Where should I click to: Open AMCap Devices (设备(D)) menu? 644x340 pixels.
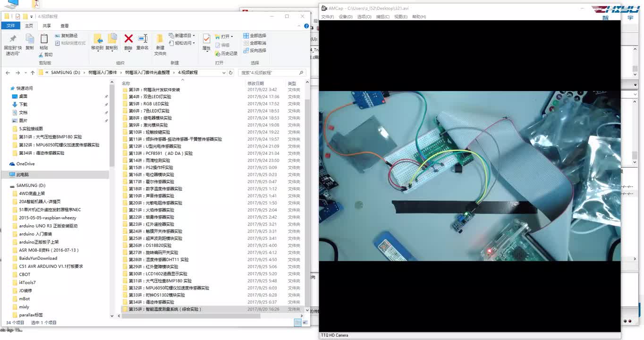click(x=346, y=17)
